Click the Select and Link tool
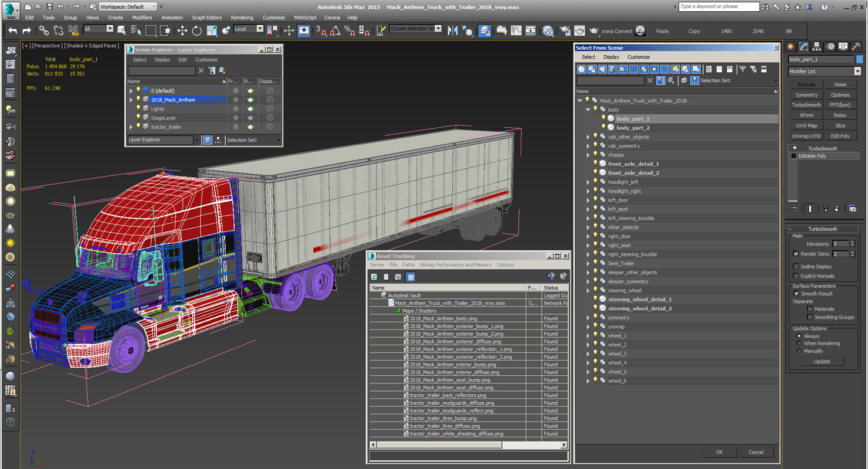The image size is (868, 469). pyautogui.click(x=44, y=30)
